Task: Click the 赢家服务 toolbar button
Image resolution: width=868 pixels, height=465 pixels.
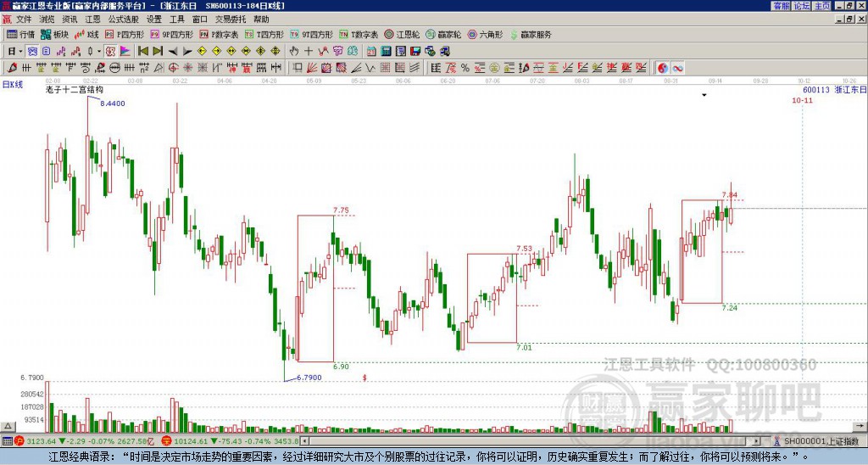Action: pos(531,34)
